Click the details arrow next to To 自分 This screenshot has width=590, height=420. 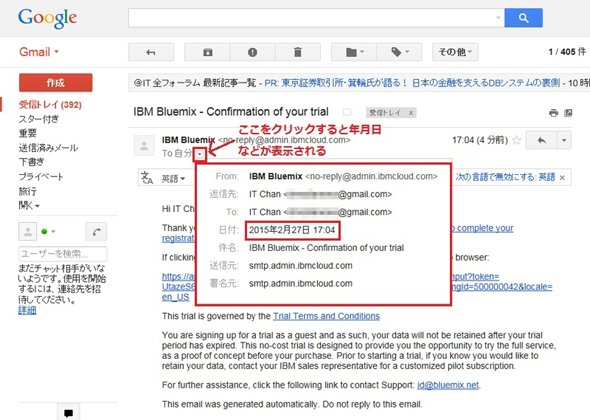coord(200,154)
